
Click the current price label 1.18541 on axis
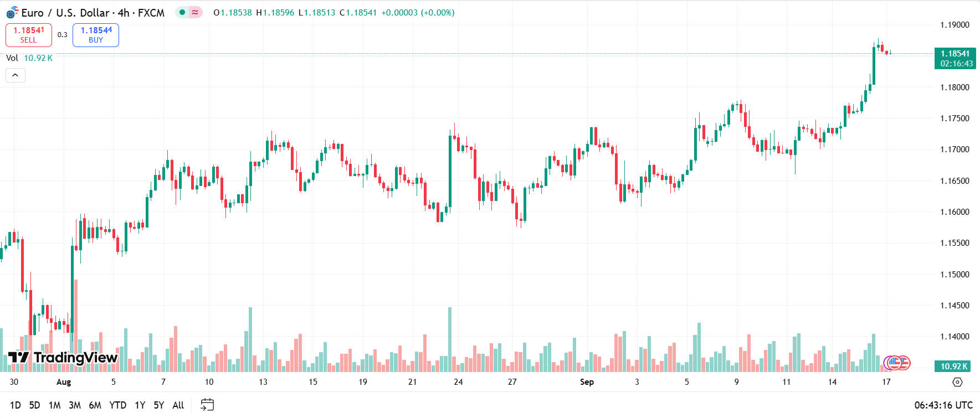point(955,54)
